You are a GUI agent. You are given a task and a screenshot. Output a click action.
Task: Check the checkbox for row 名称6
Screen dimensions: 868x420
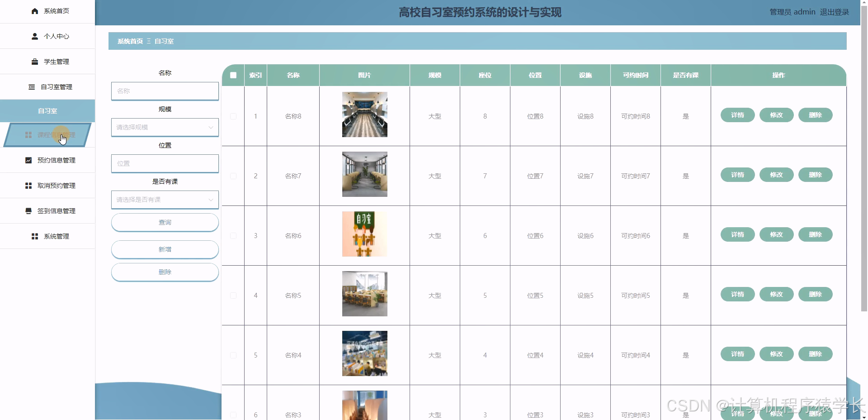233,236
